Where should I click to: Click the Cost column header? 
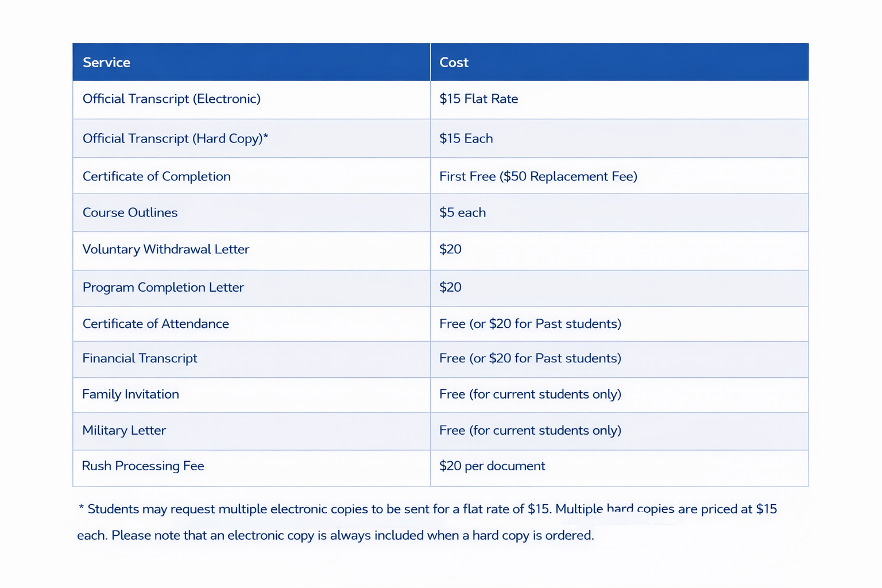pos(454,63)
